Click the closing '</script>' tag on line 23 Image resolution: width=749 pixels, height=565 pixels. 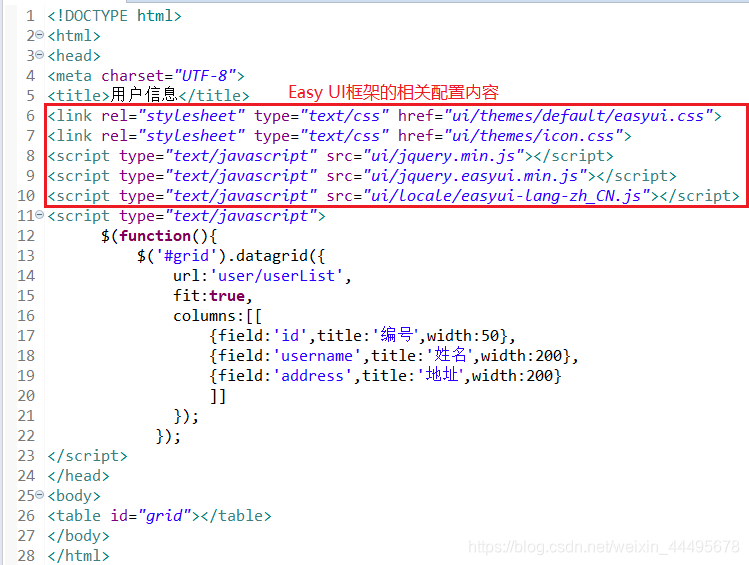point(87,456)
